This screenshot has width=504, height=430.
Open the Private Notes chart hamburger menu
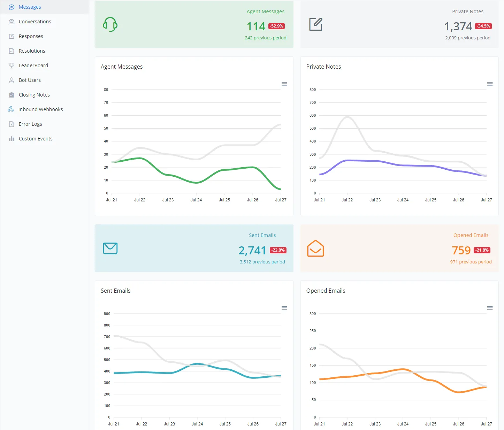pyautogui.click(x=490, y=84)
